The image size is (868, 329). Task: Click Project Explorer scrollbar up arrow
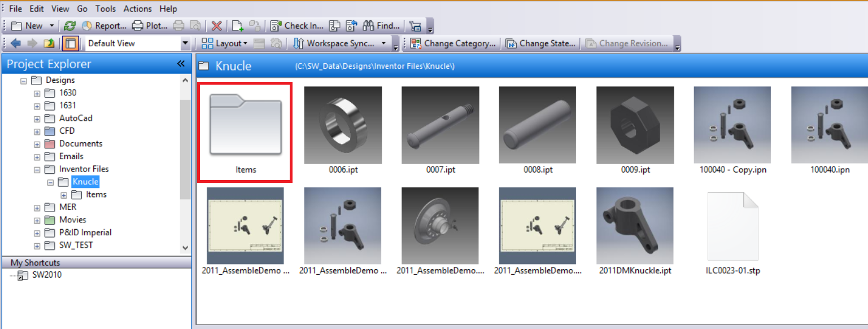coord(185,80)
